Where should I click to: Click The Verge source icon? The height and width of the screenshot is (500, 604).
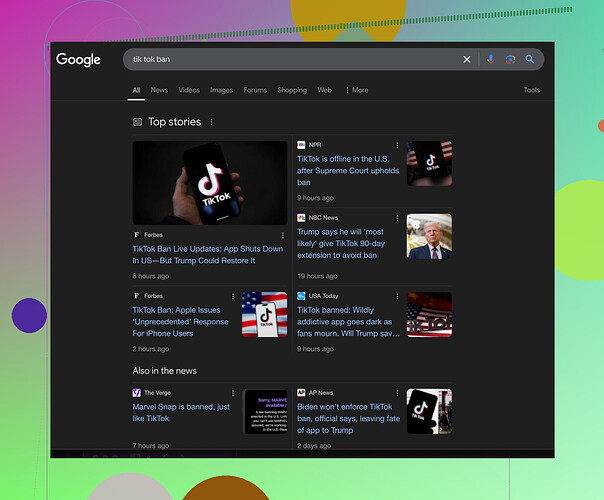point(137,393)
